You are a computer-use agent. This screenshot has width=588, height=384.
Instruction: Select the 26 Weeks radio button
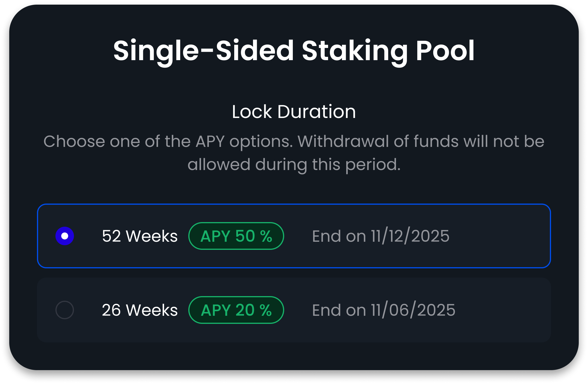pos(65,310)
